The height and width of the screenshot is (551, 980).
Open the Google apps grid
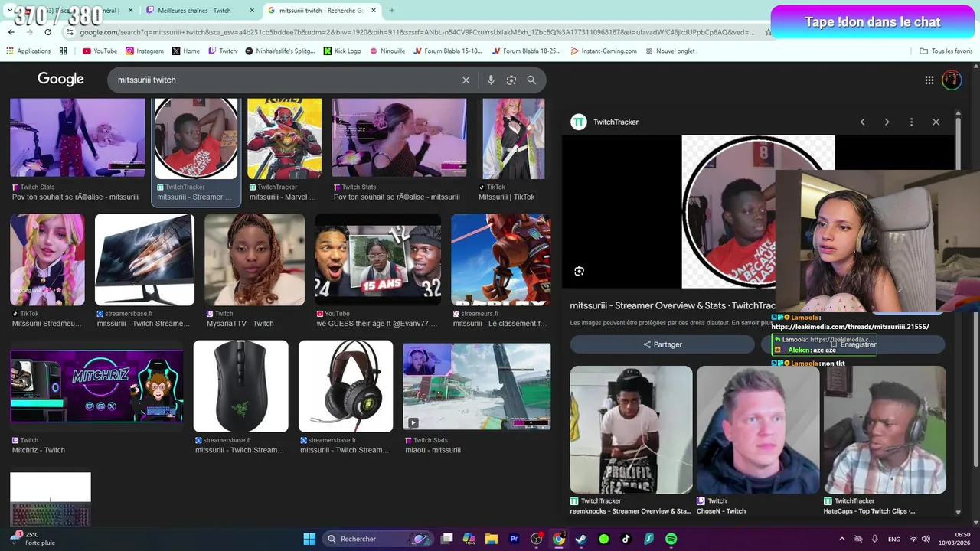coord(929,80)
